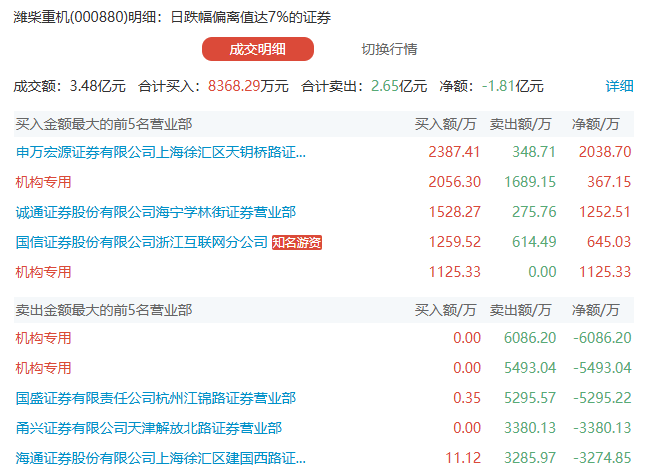Select the 成交明细 tab button

tap(258, 49)
